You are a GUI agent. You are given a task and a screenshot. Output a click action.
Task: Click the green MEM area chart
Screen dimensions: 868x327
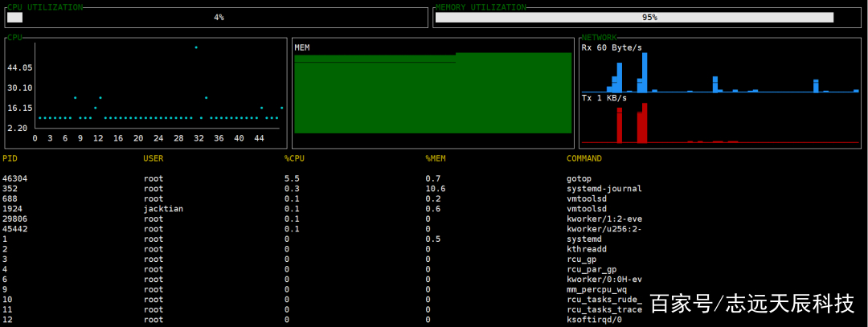[x=433, y=93]
